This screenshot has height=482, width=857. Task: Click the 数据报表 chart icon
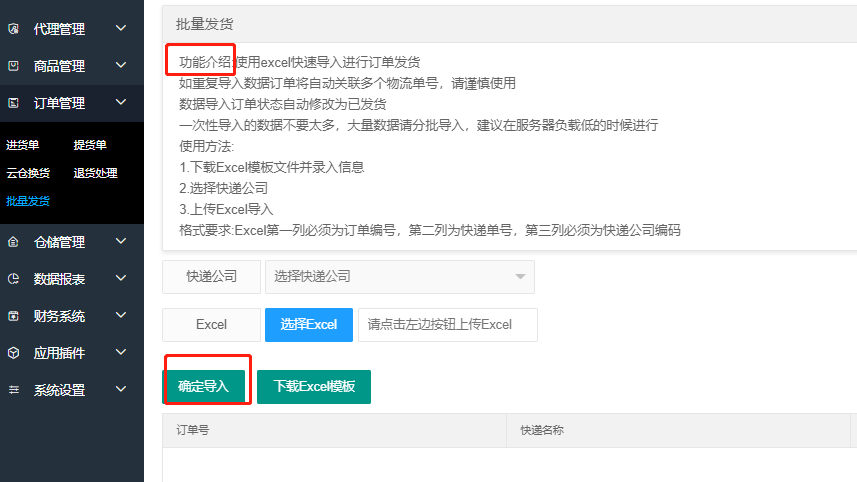tap(13, 279)
